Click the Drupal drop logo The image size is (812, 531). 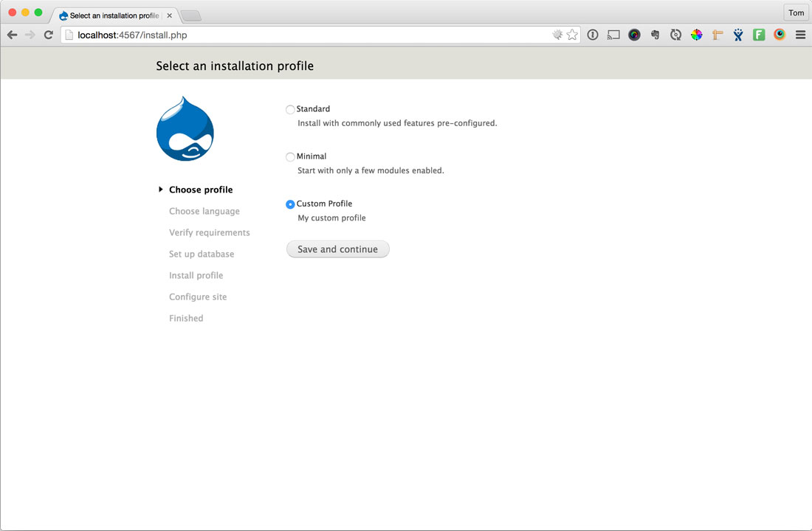185,129
